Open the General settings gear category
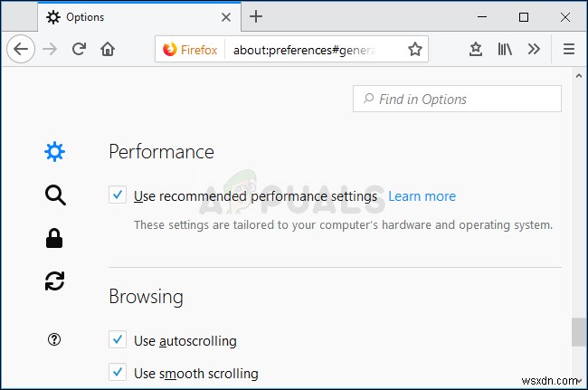Screen dimensions: 588x390 pyautogui.click(x=54, y=152)
